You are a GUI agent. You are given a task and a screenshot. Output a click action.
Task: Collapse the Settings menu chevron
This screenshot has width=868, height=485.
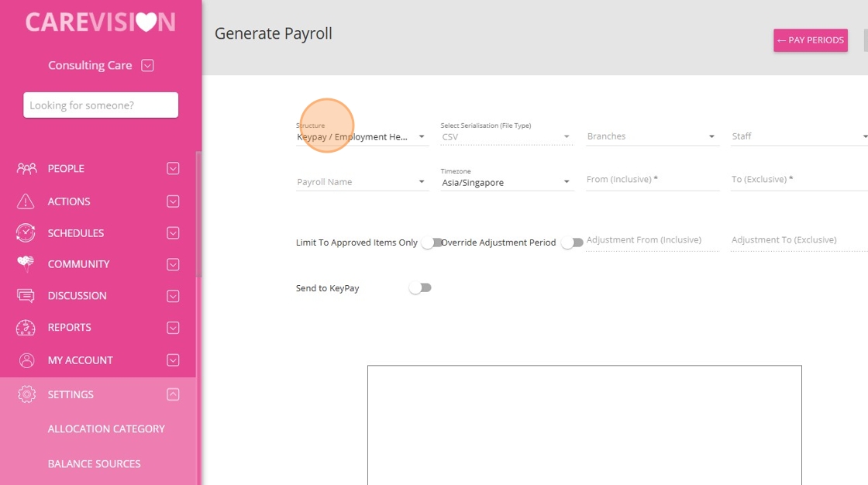pyautogui.click(x=173, y=395)
